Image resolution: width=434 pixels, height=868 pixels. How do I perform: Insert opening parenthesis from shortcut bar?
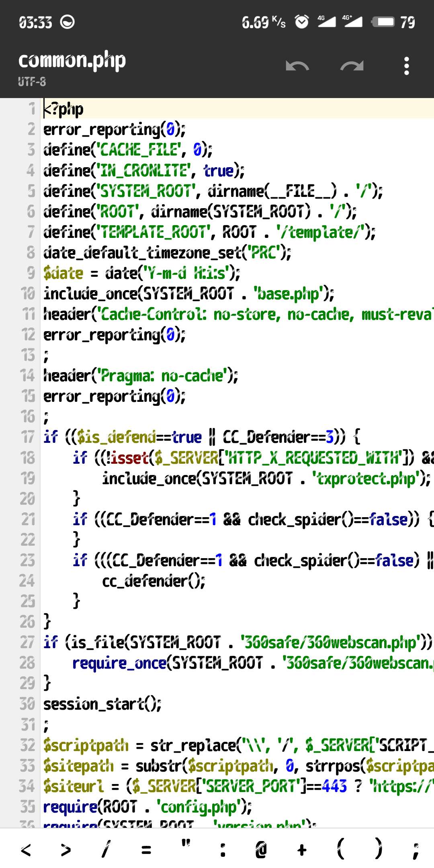(x=341, y=850)
